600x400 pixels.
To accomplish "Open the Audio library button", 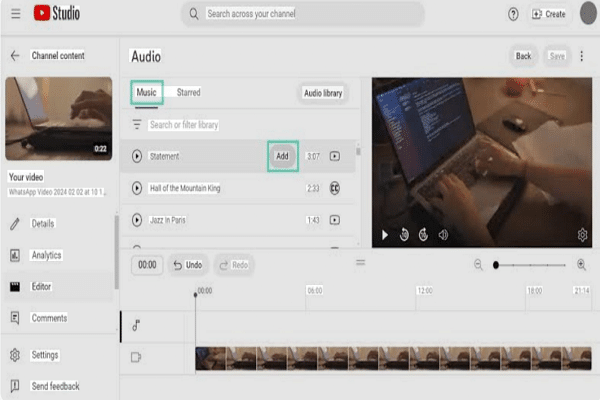I will point(323,93).
